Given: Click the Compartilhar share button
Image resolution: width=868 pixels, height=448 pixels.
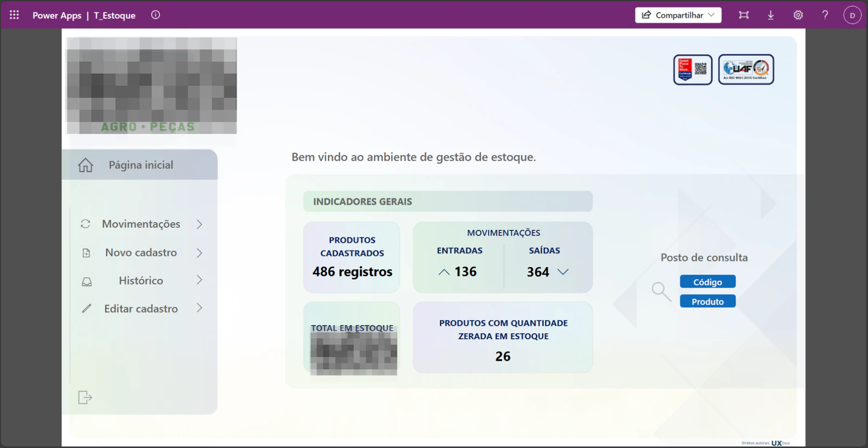Looking at the screenshot, I should click(x=678, y=15).
